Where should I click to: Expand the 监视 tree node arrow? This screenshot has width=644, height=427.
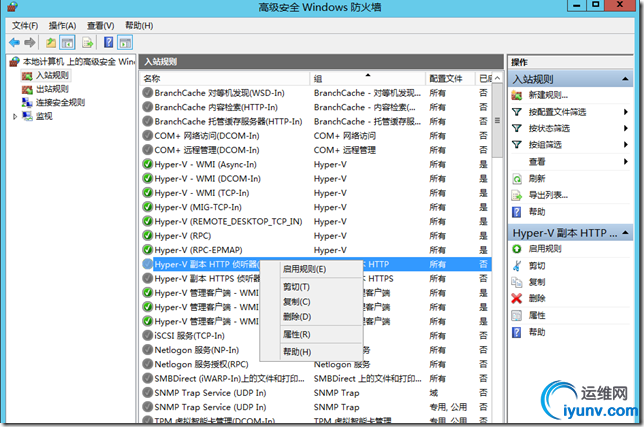point(15,117)
